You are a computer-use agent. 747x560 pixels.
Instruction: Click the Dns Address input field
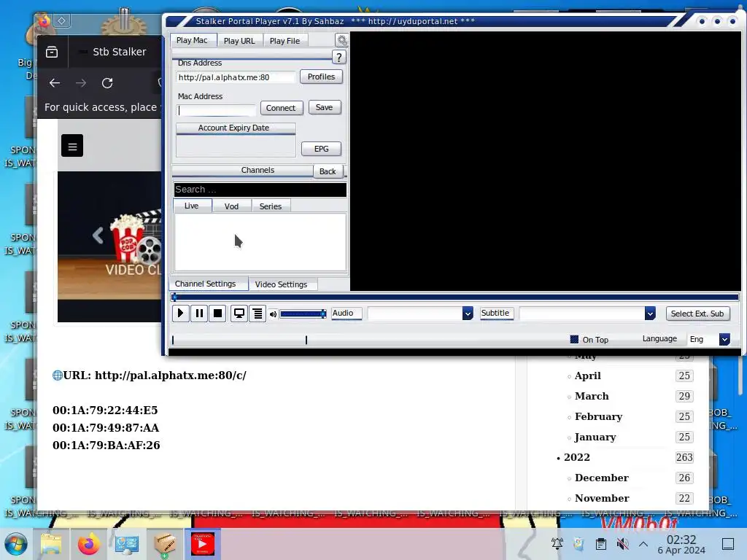point(236,77)
